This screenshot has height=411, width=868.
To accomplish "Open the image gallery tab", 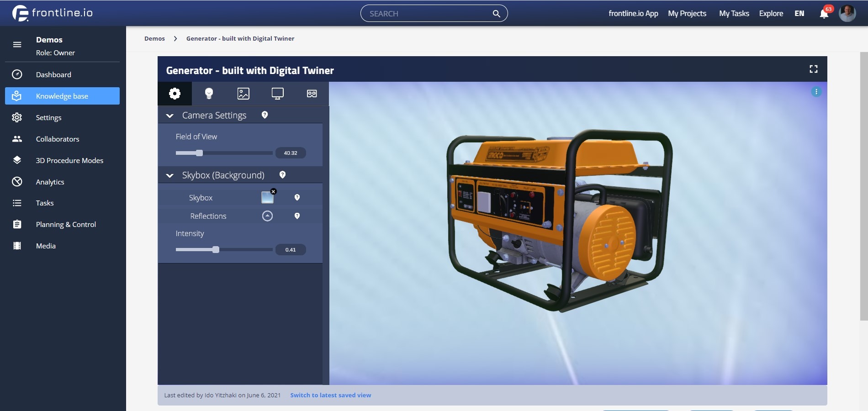I will tap(243, 94).
